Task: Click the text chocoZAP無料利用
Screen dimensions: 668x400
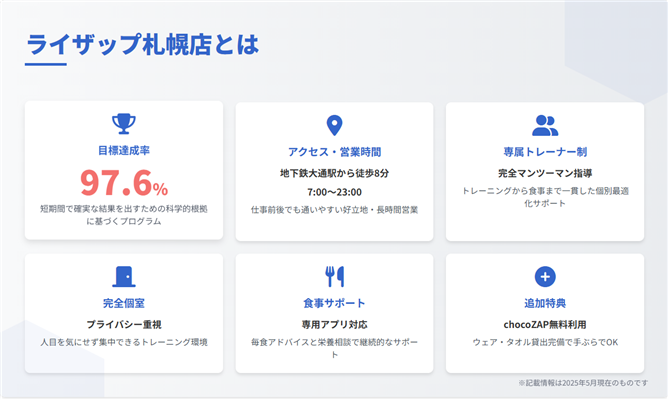Action: [545, 325]
